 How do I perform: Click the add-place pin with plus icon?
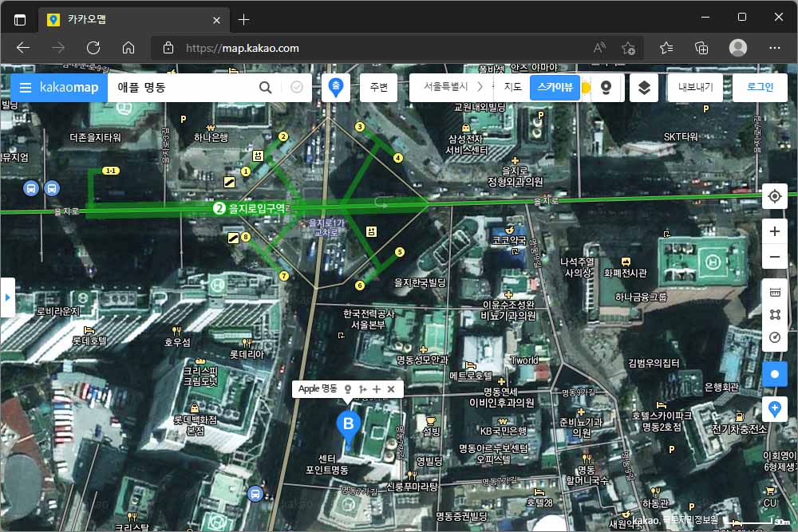(775, 409)
